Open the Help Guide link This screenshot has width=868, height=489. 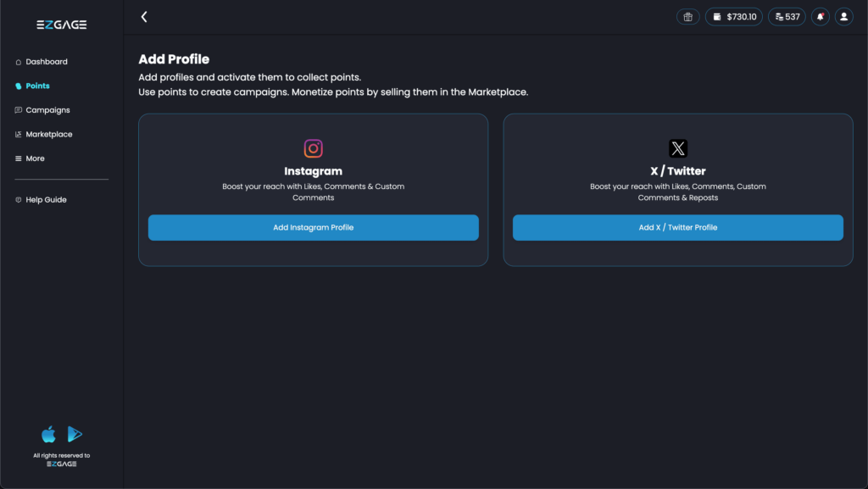point(46,200)
